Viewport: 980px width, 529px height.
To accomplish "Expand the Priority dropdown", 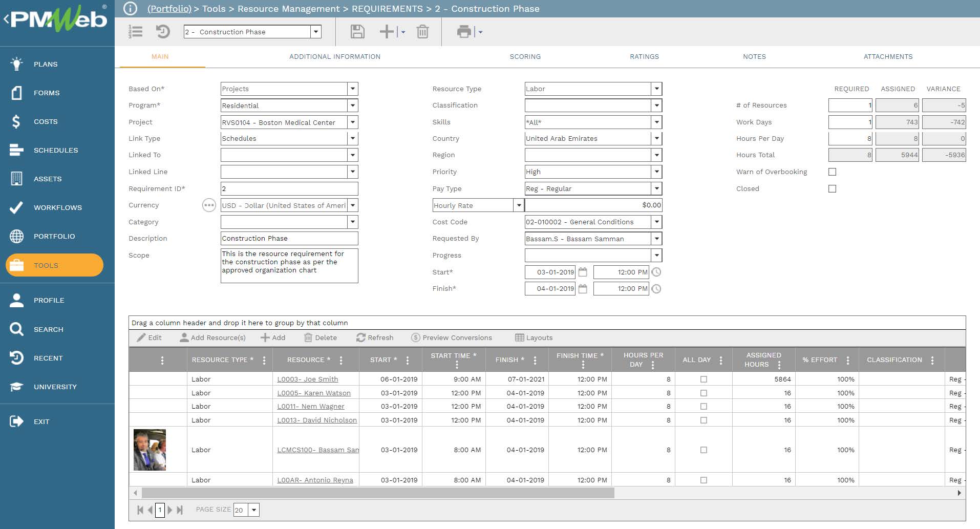I will (x=656, y=172).
